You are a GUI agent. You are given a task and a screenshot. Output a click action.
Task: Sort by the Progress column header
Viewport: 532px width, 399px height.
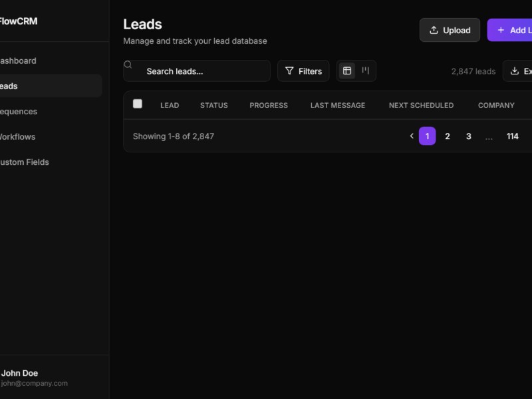coord(269,105)
